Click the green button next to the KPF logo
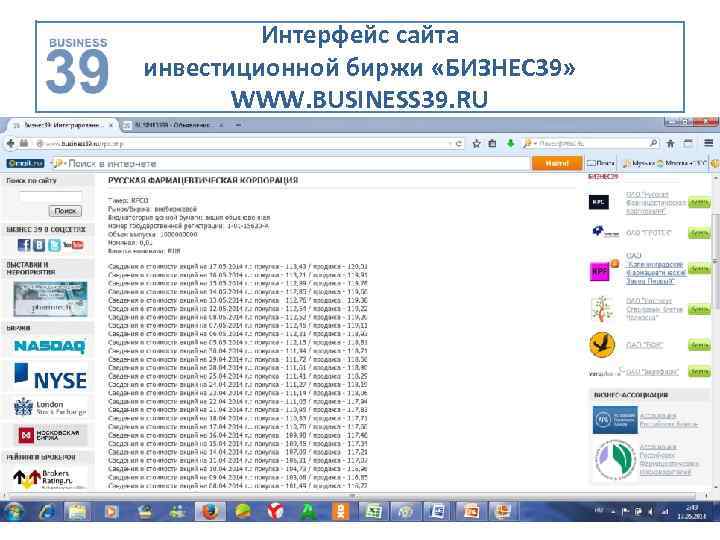 (699, 269)
